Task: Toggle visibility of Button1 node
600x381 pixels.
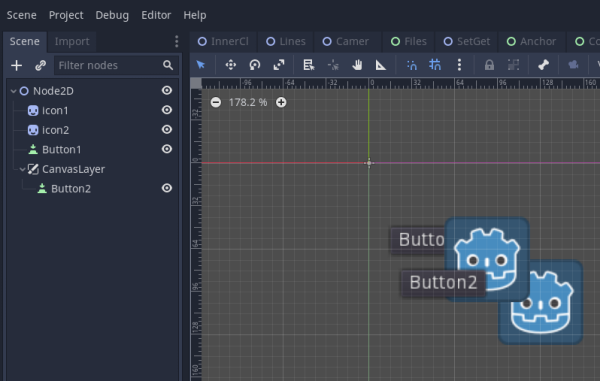Action: point(167,149)
